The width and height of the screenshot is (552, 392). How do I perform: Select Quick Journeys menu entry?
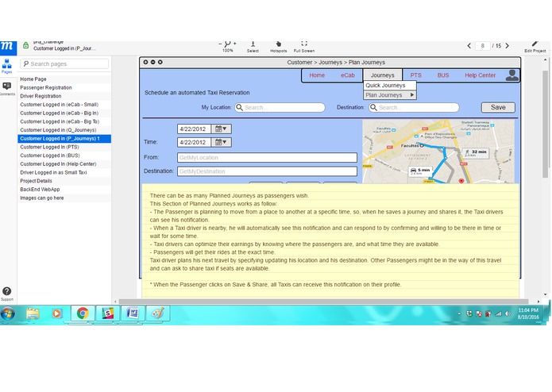pyautogui.click(x=390, y=86)
